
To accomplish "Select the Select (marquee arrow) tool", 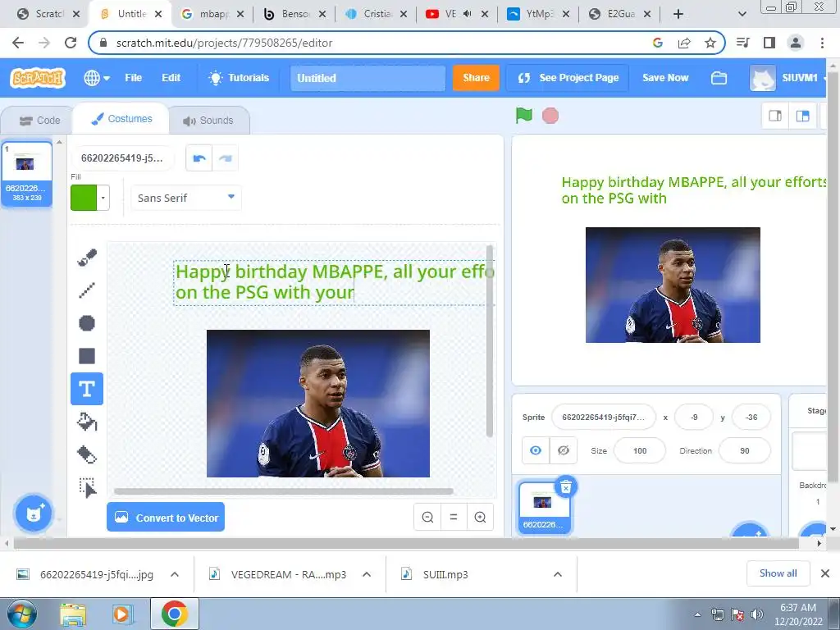I will pos(87,487).
